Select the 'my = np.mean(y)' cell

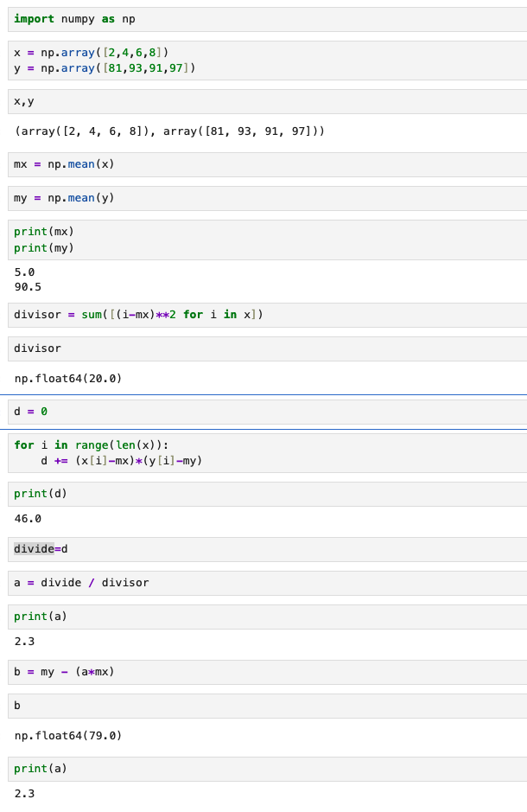(267, 198)
